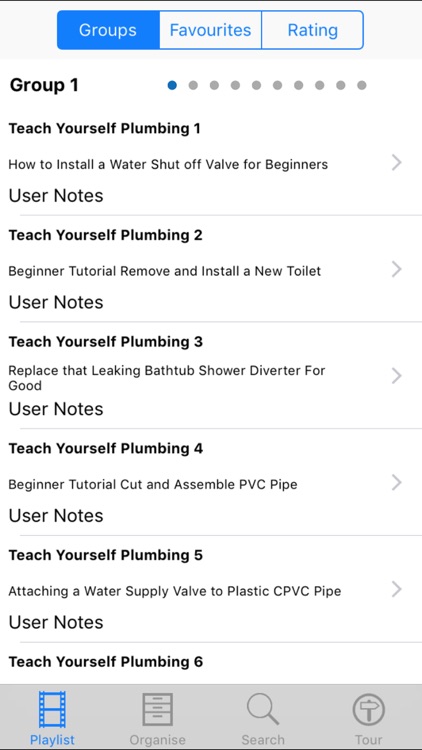Select the last page indicator dot
This screenshot has height=750, width=422.
[362, 85]
